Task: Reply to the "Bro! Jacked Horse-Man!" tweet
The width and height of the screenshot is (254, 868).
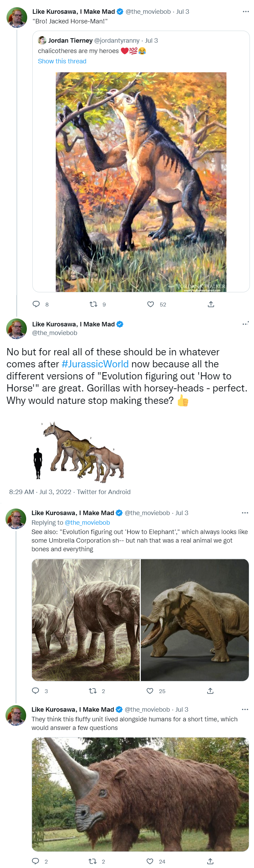Action: point(36,304)
